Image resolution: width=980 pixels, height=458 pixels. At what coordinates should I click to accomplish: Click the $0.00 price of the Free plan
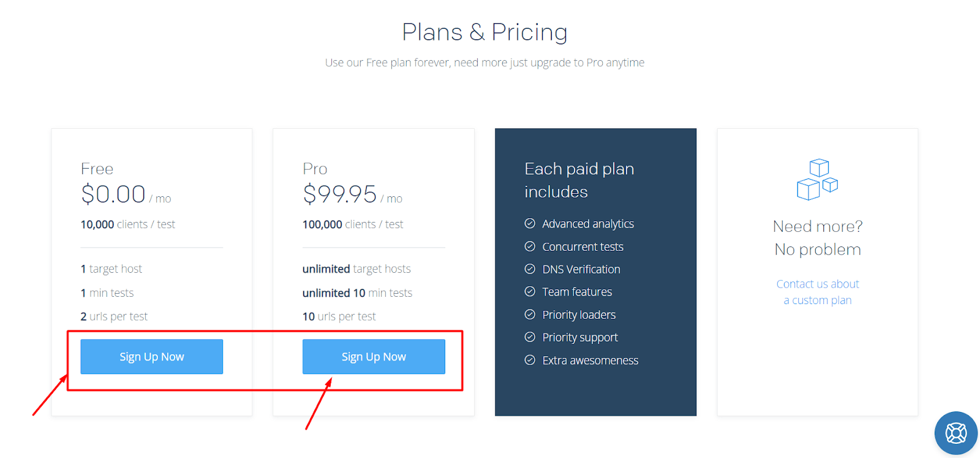pos(113,194)
